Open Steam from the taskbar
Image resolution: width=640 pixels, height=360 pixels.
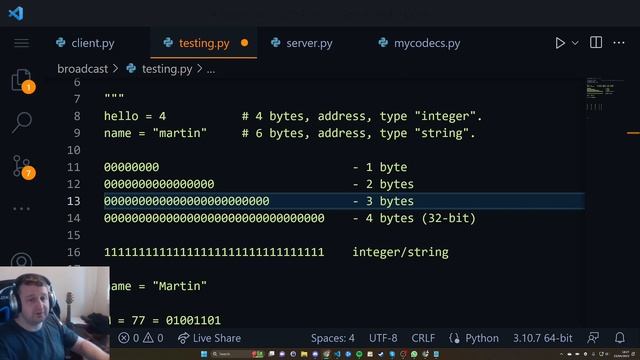pyautogui.click(x=381, y=354)
